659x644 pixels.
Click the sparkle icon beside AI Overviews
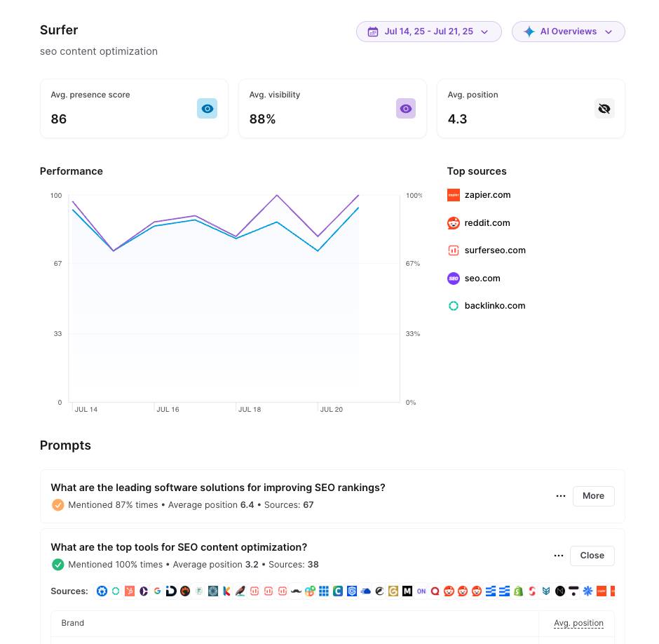point(529,32)
